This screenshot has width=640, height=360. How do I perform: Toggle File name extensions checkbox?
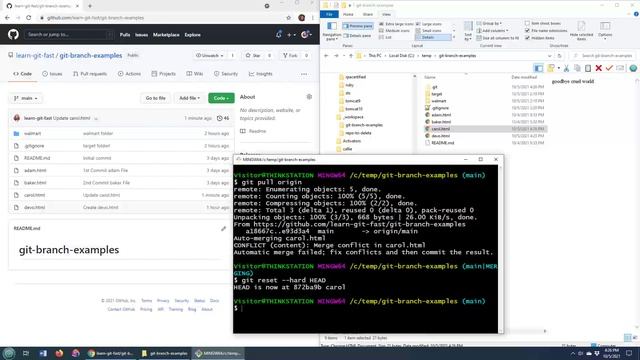[x=546, y=31]
